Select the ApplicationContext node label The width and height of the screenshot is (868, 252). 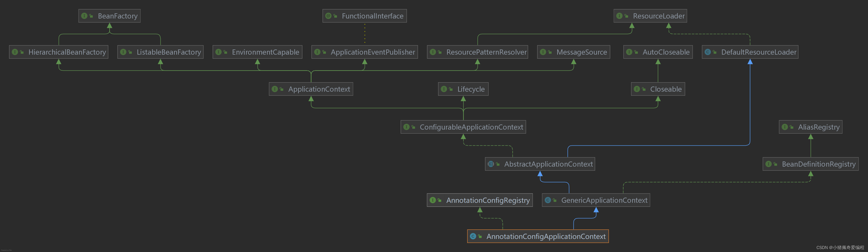[x=319, y=89]
